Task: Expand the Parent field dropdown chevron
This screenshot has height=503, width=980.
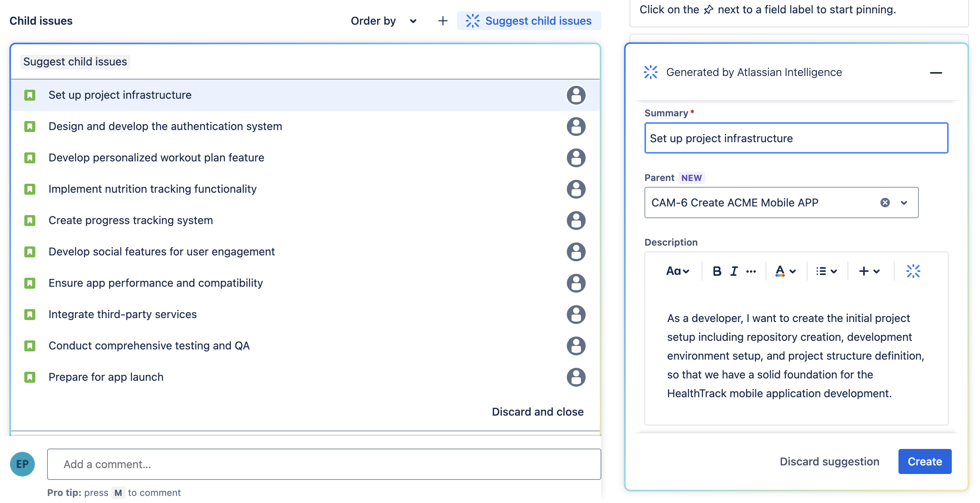Action: pos(904,203)
